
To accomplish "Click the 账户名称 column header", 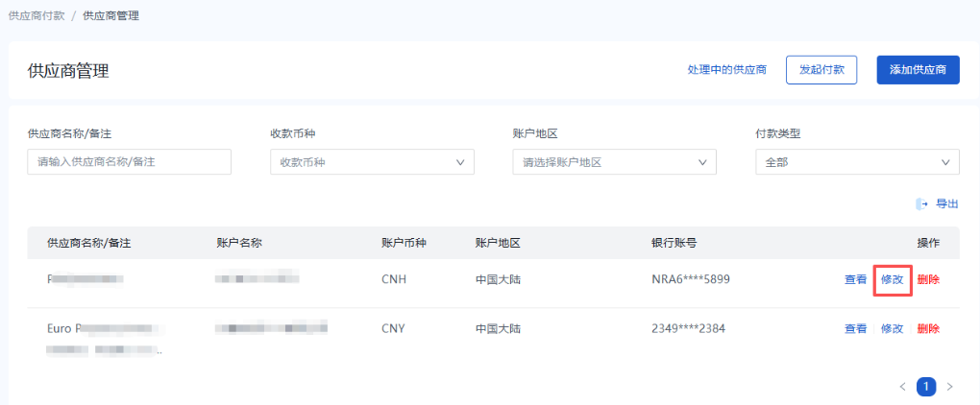I will pyautogui.click(x=238, y=244).
